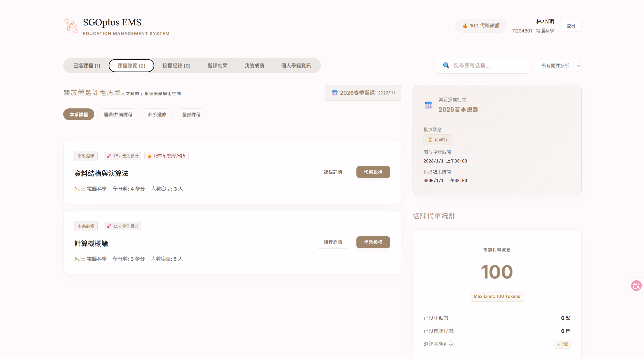Click the 已投注點數 value 0 點
The image size is (644, 359).
pyautogui.click(x=566, y=318)
